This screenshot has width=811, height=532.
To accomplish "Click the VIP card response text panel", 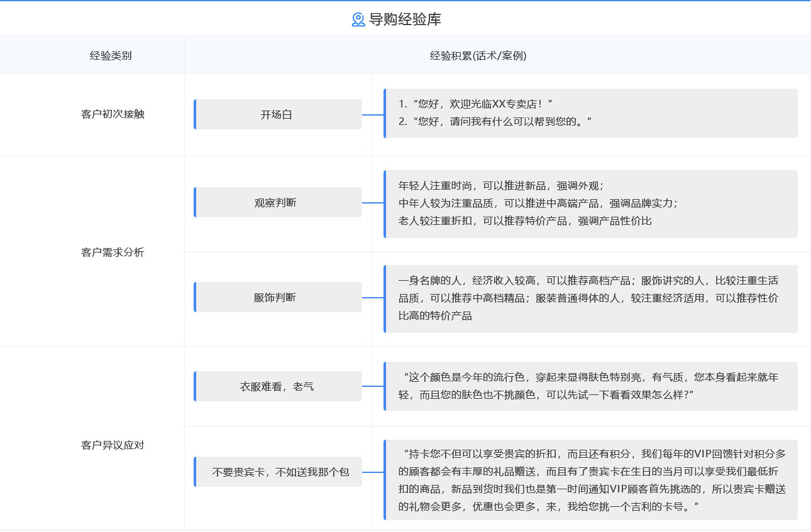I will [x=591, y=479].
